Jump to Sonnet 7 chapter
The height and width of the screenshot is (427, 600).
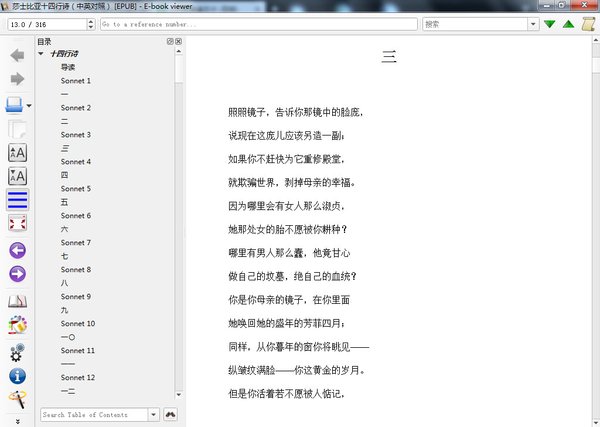point(76,243)
